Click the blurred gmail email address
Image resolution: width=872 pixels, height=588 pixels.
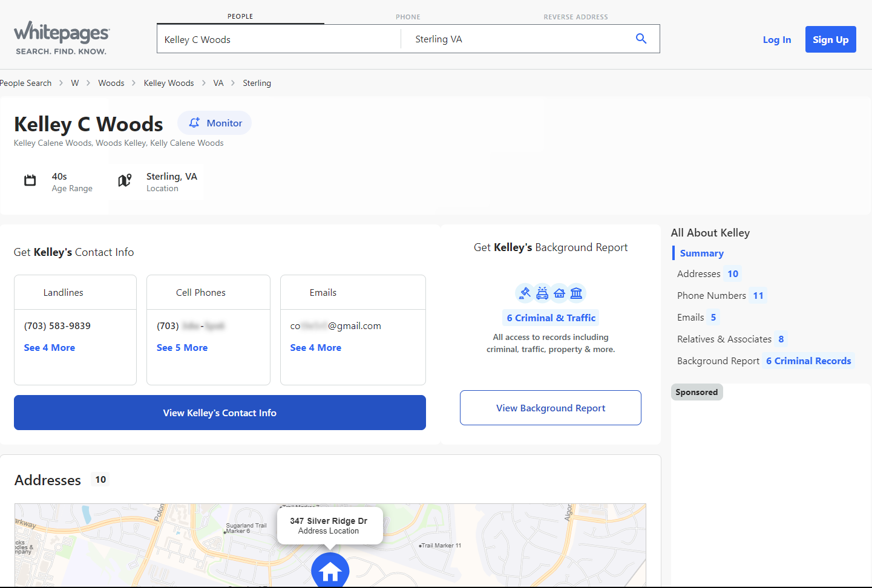(336, 326)
